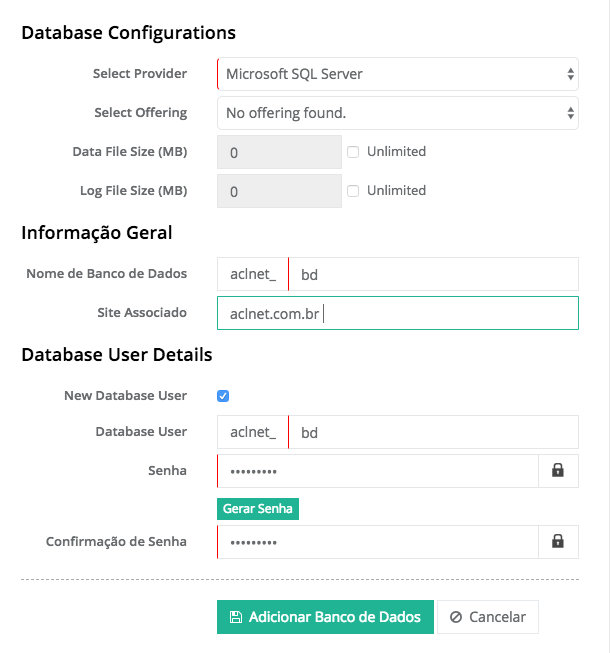Screen dimensions: 610x653
Task: Click Adicionar Banco de Dados button
Action: pyautogui.click(x=326, y=617)
